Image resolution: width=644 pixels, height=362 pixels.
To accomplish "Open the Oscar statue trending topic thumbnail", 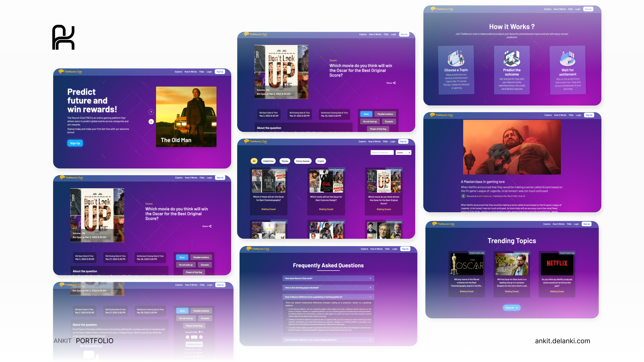I will coord(467,264).
